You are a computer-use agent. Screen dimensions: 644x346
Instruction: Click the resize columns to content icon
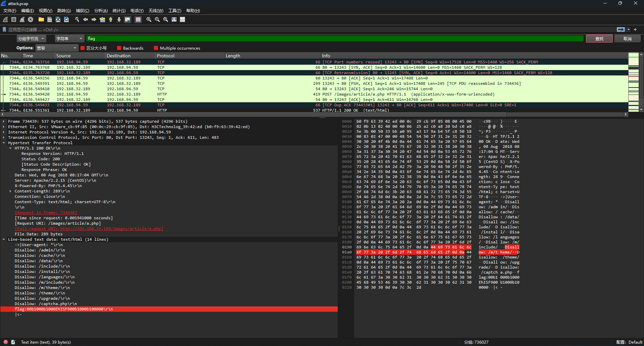174,19
